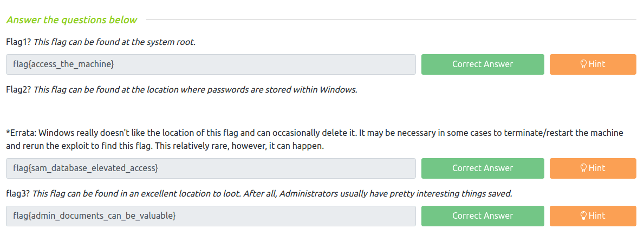
Task: Click italic text about Administrators' interesting things
Action: click(273, 193)
